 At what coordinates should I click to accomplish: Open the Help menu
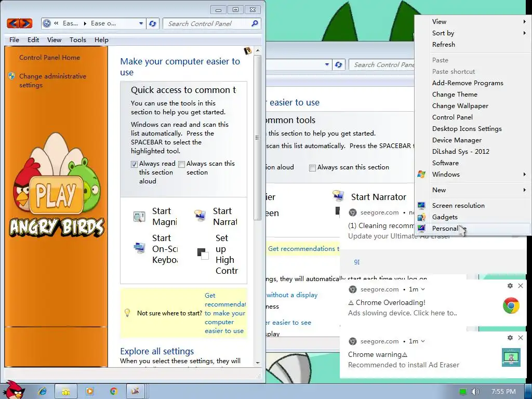(x=101, y=39)
